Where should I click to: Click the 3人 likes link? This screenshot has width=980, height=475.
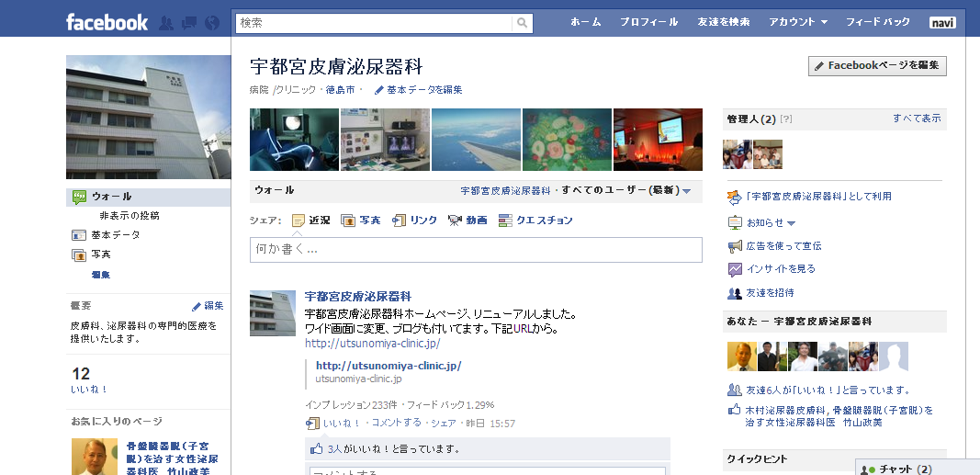point(334,448)
